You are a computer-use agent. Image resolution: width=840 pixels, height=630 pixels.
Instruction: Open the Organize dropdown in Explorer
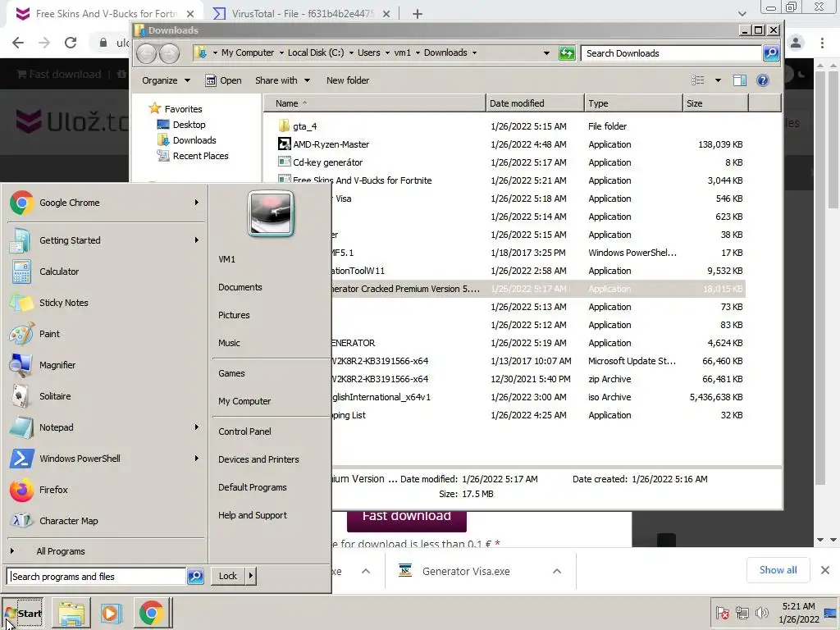166,80
